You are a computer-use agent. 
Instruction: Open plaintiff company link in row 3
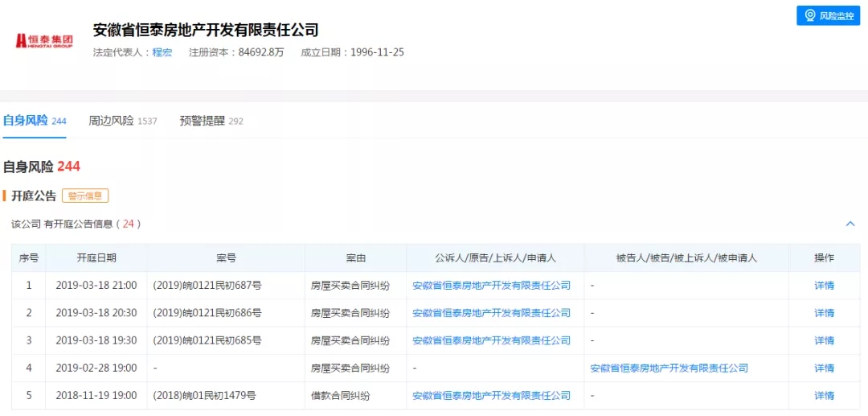pos(492,340)
